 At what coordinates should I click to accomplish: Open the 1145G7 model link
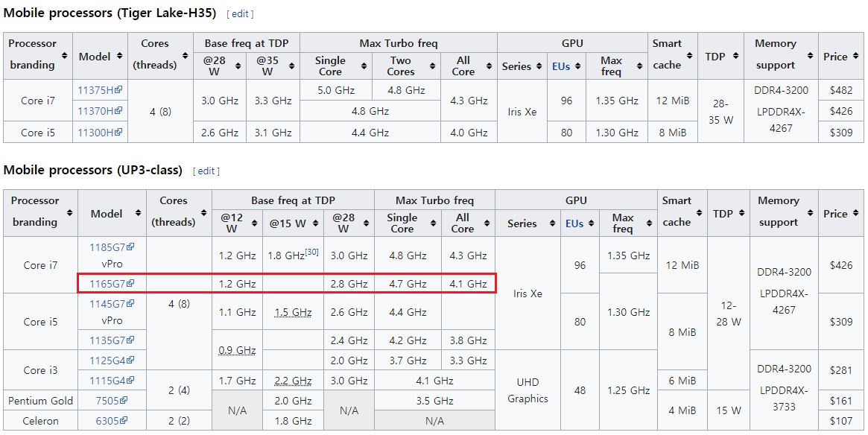(x=112, y=303)
